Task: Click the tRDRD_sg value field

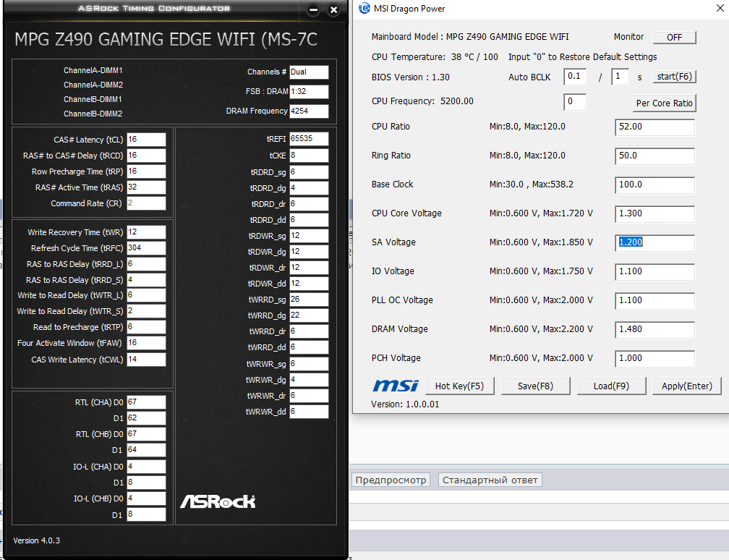Action: [310, 172]
